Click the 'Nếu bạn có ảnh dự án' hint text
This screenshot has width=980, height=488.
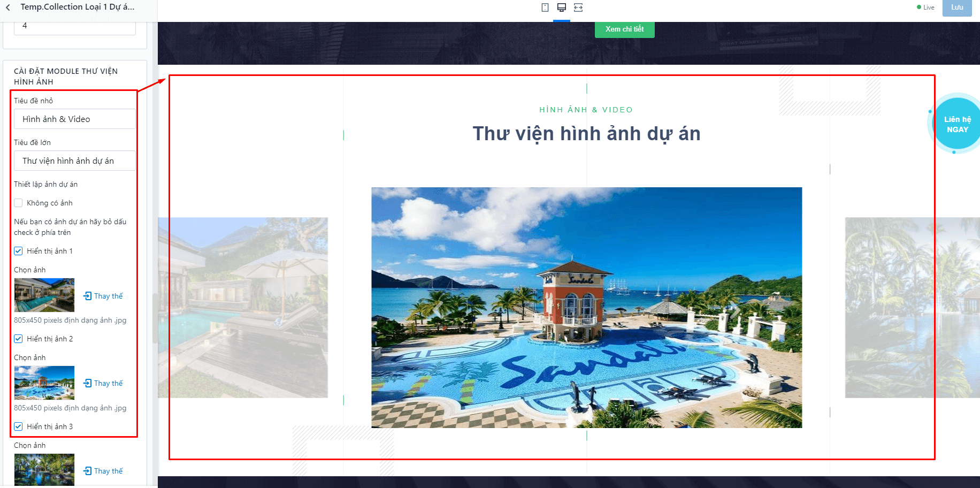pyautogui.click(x=70, y=227)
